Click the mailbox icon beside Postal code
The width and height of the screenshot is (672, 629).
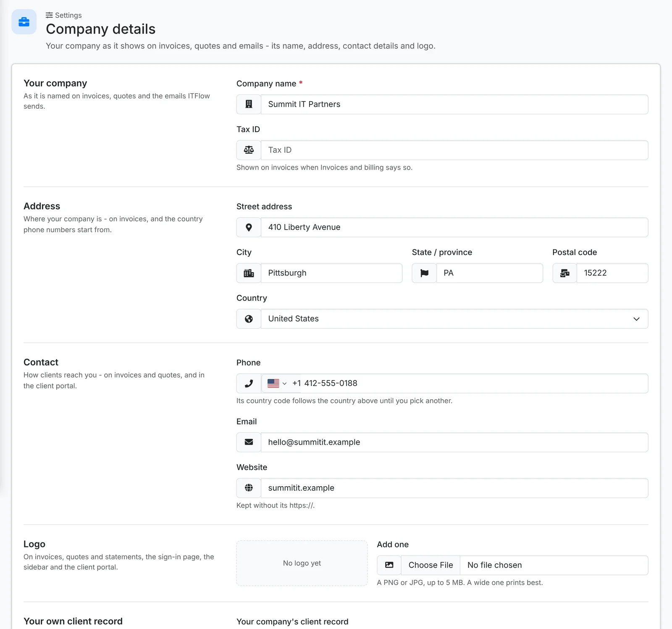(x=565, y=273)
